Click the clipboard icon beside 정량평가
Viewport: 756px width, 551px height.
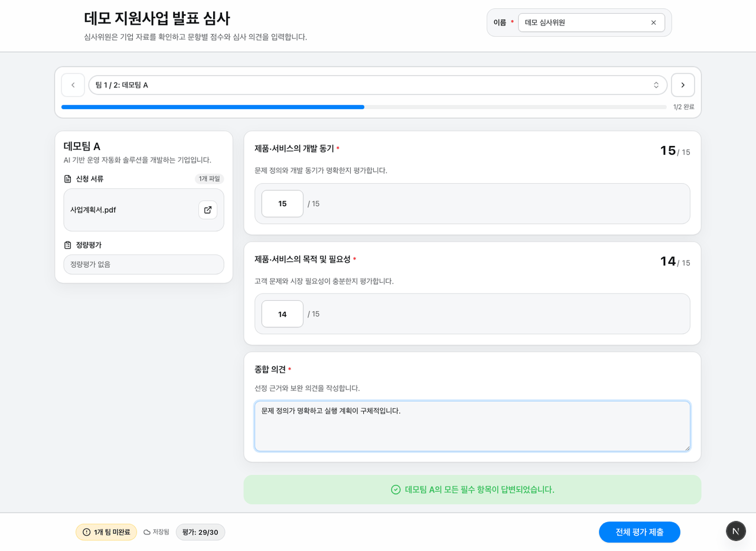click(x=68, y=245)
